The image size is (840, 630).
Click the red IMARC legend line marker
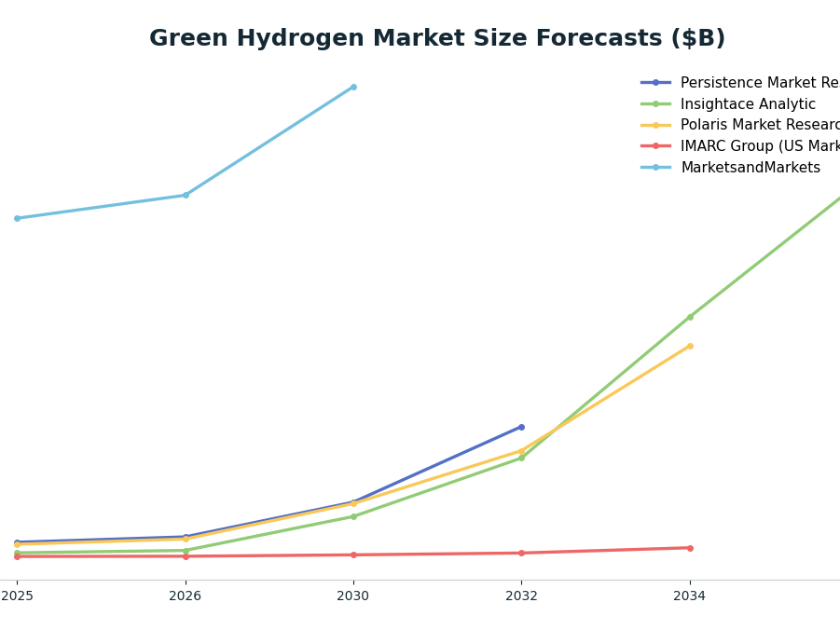pyautogui.click(x=655, y=146)
